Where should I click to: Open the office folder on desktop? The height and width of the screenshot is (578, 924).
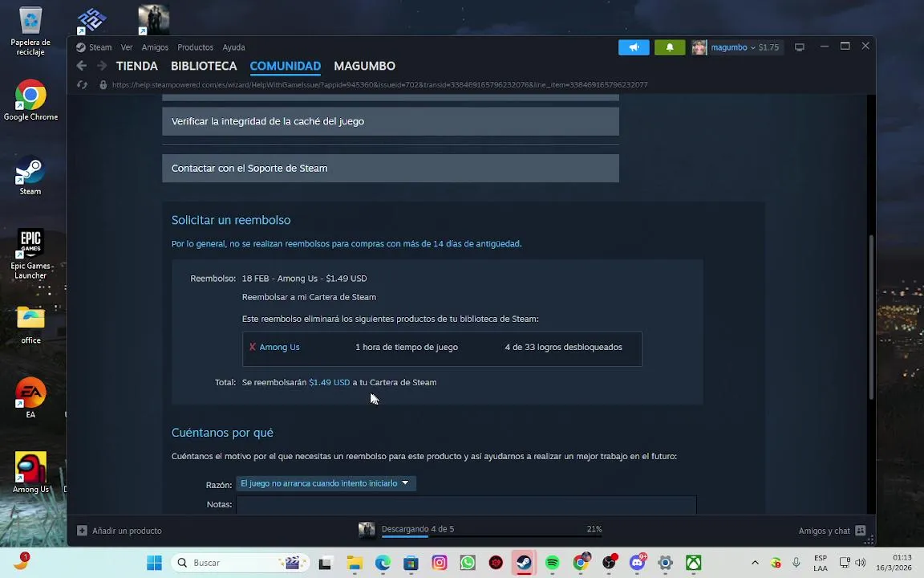pos(30,324)
